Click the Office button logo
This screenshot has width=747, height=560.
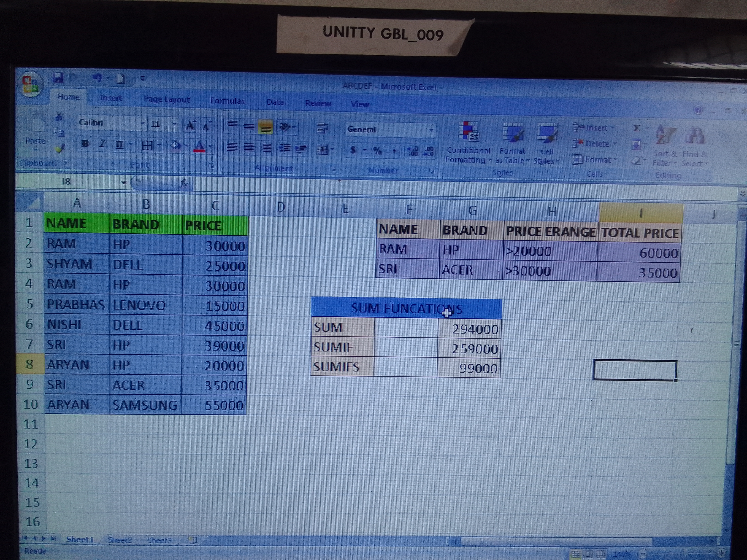coord(30,84)
